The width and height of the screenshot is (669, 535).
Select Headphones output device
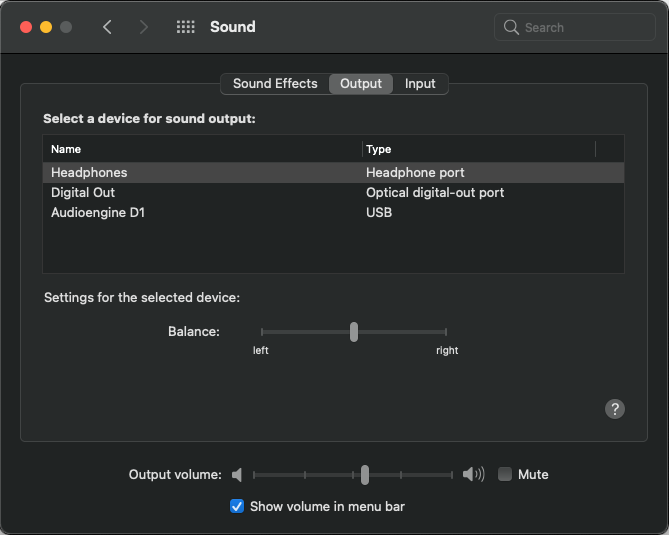coord(333,172)
